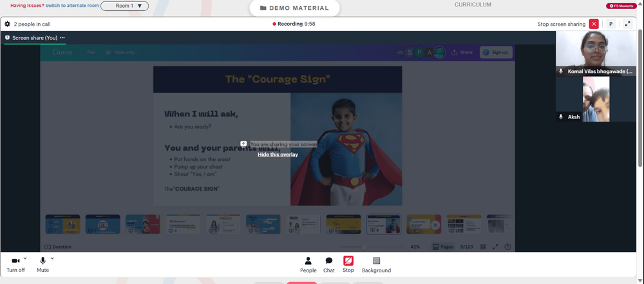Select slide thumbnail 7
This screenshot has width=644, height=284.
tap(303, 224)
